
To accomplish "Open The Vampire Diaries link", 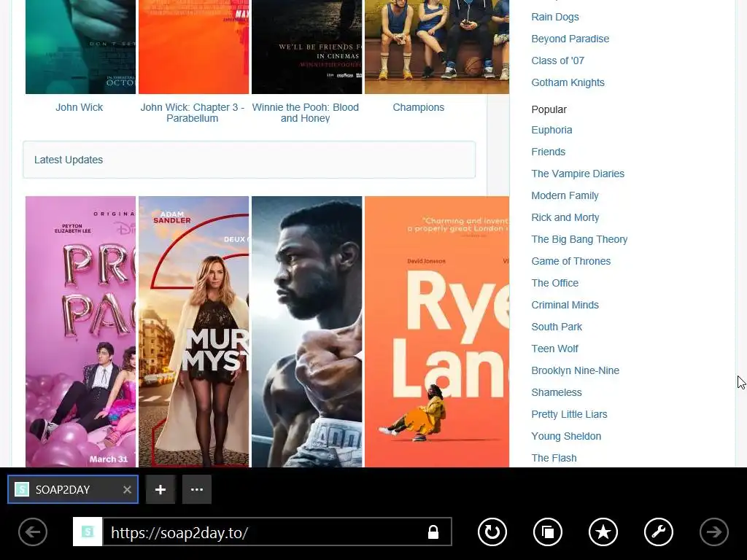I will point(578,174).
